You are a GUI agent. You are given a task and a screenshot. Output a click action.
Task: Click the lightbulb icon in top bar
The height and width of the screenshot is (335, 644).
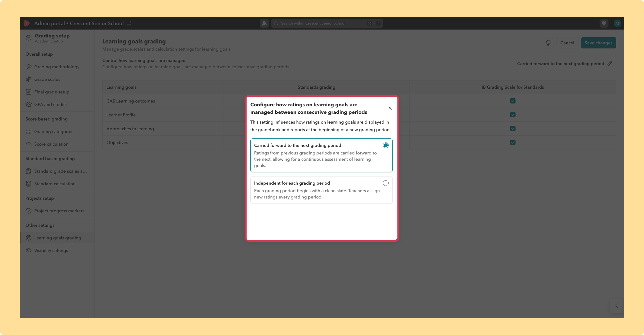(604, 23)
